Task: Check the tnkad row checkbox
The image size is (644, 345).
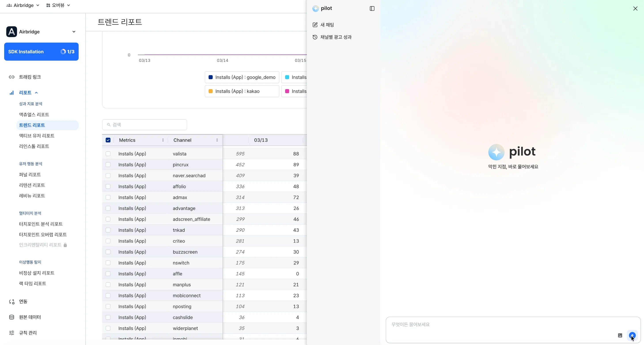Action: pos(108,230)
